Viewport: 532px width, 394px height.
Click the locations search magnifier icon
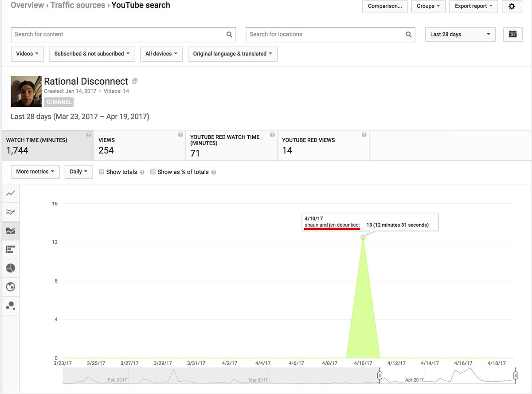408,34
